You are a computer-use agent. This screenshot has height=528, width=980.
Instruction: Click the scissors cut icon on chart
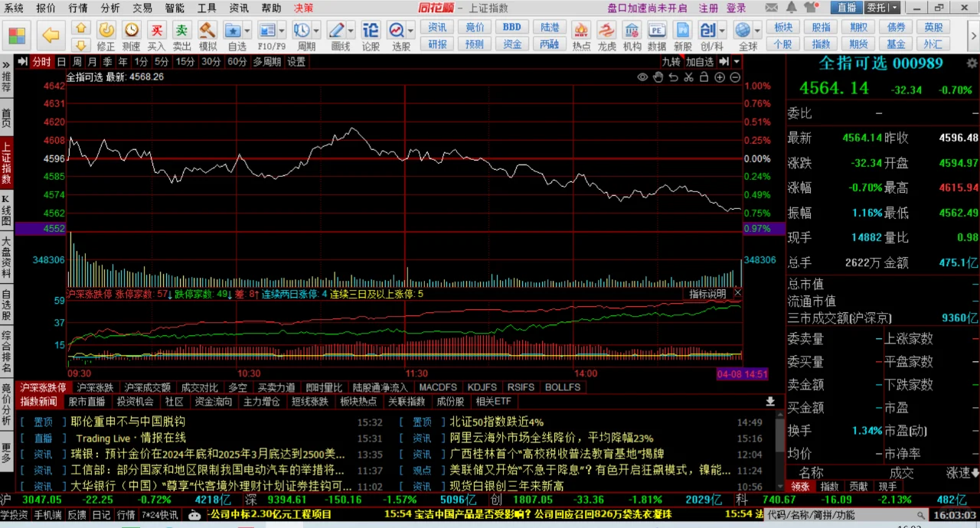(x=688, y=77)
